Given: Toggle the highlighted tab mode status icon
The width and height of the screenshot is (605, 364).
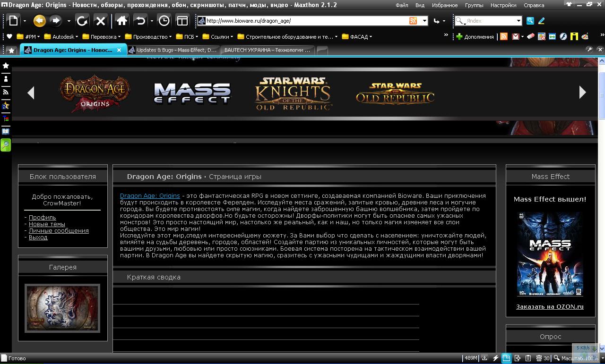Looking at the screenshot, I should [506, 358].
